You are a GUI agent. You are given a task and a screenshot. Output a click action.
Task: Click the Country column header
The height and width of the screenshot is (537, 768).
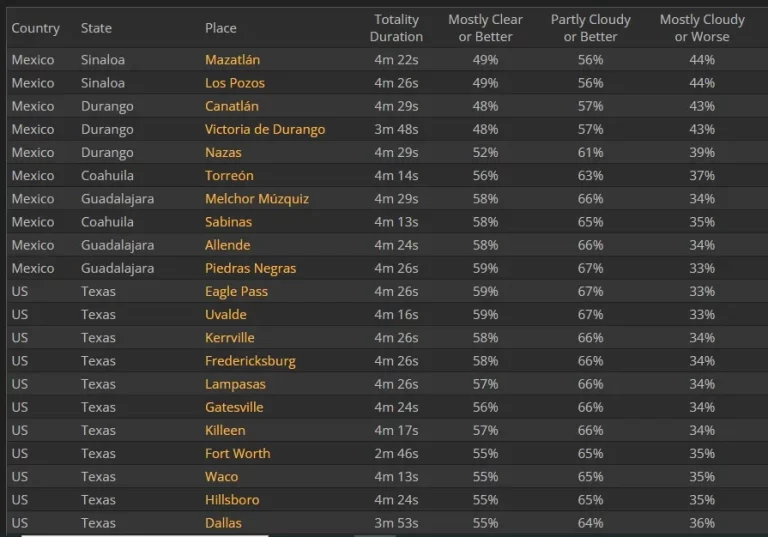pyautogui.click(x=35, y=28)
